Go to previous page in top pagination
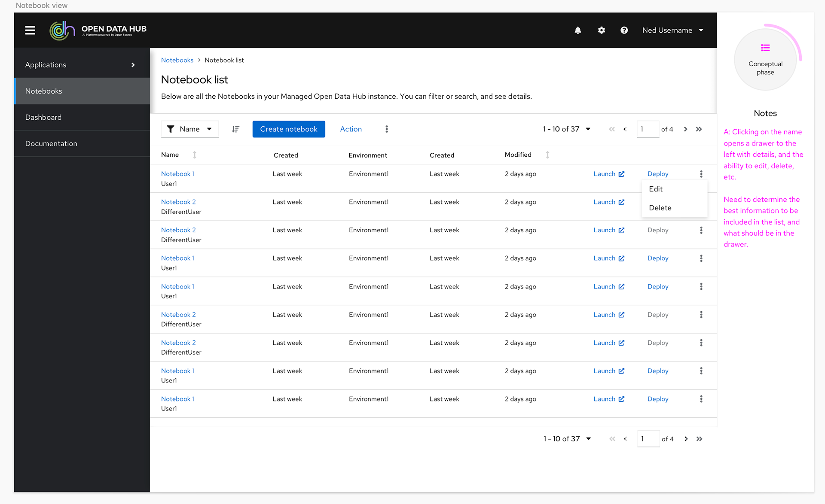This screenshot has width=825, height=504. 625,129
